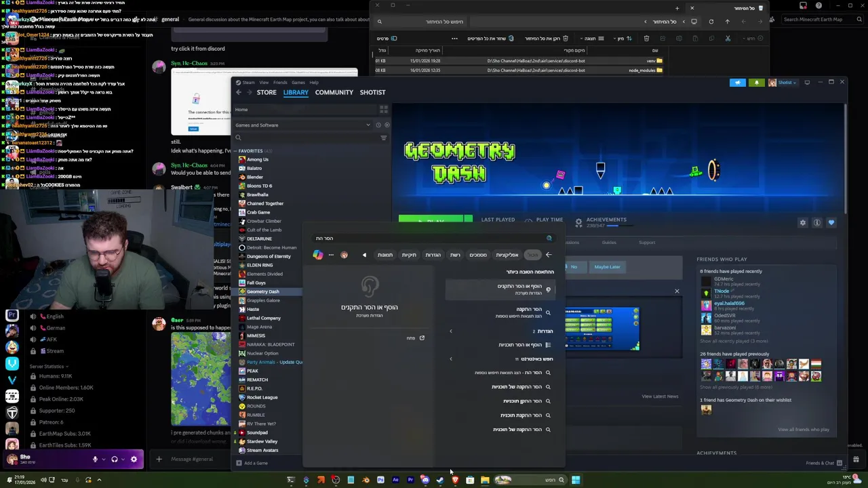Image resolution: width=868 pixels, height=488 pixels.
Task: Open the Steam 'Help' menu
Action: pyautogui.click(x=314, y=83)
